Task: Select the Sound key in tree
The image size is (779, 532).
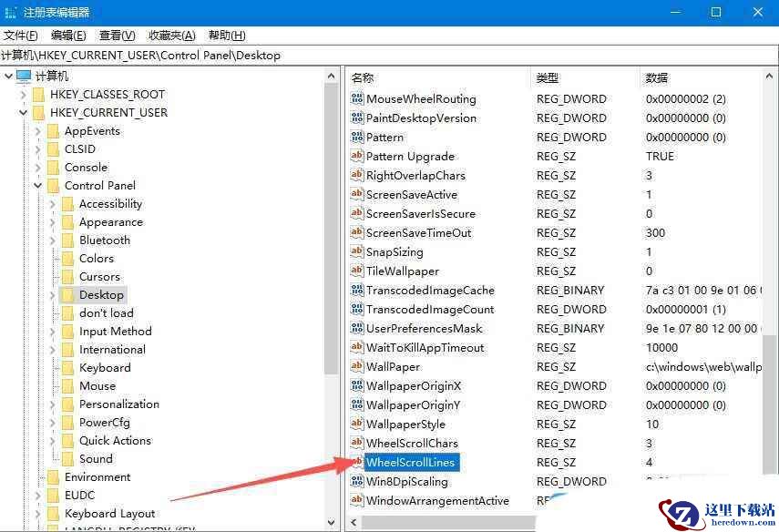Action: coord(96,458)
